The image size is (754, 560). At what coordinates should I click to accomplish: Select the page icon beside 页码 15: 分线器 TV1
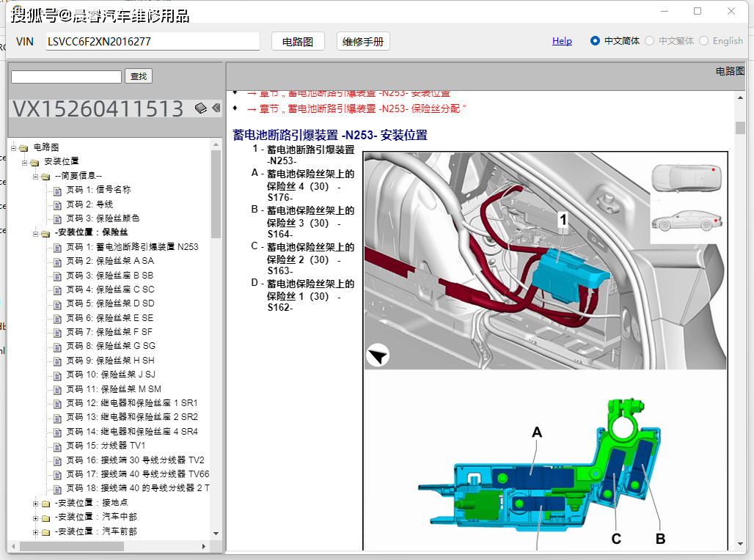(x=57, y=445)
